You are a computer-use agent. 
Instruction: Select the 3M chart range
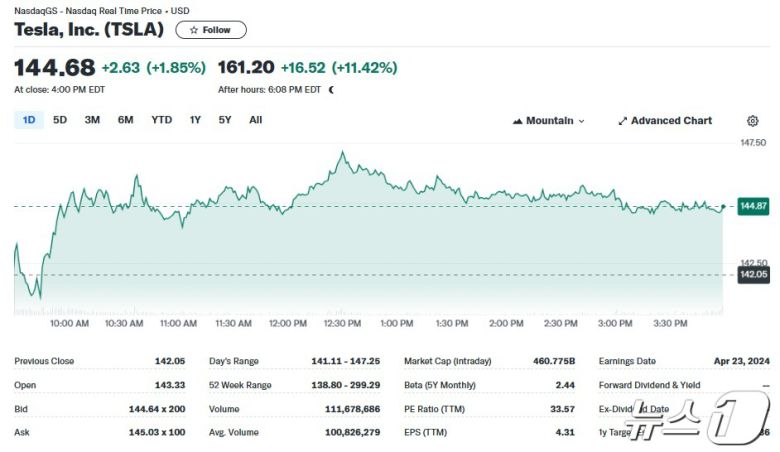[x=92, y=120]
